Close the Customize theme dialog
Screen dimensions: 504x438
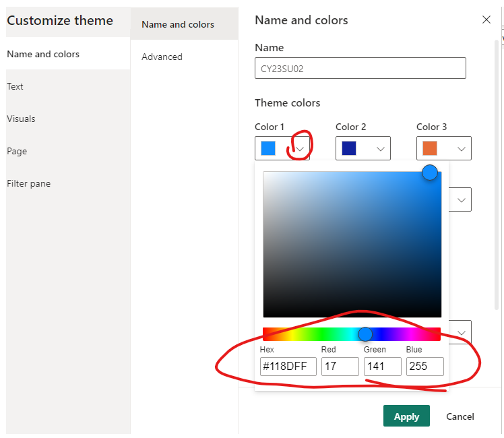point(486,20)
